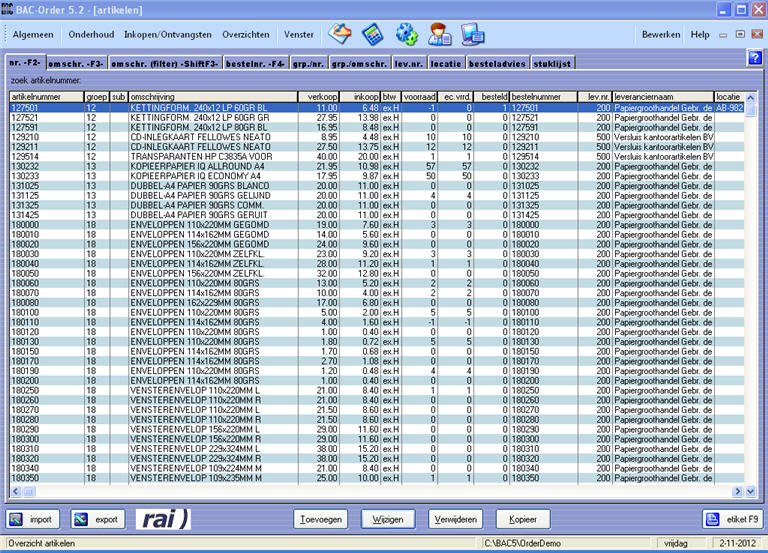
Task: Open the Onderhoud menu
Action: point(91,34)
